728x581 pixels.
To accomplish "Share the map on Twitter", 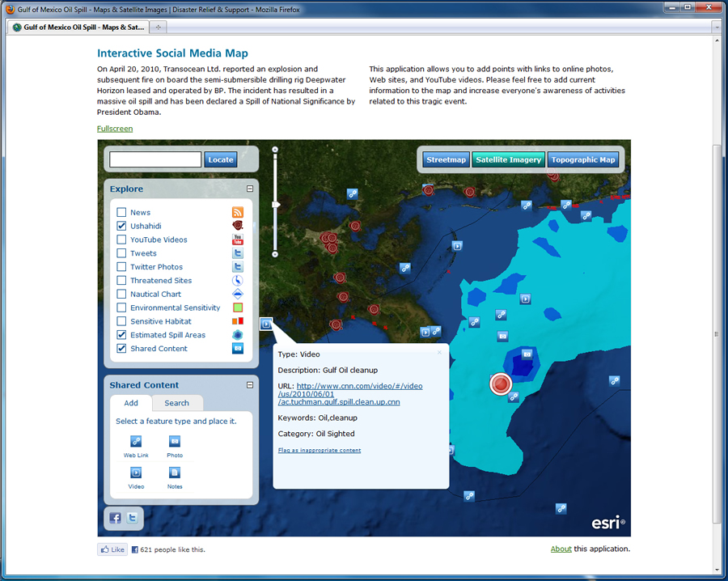I will pos(133,518).
